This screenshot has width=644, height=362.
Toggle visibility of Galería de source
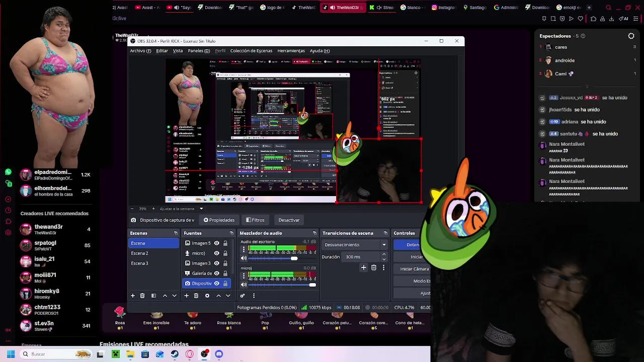click(216, 273)
